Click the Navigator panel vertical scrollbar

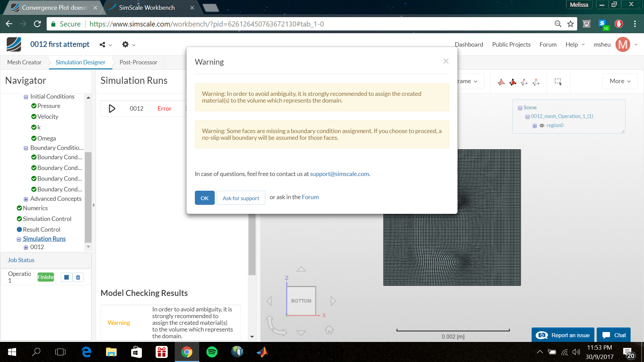88,198
